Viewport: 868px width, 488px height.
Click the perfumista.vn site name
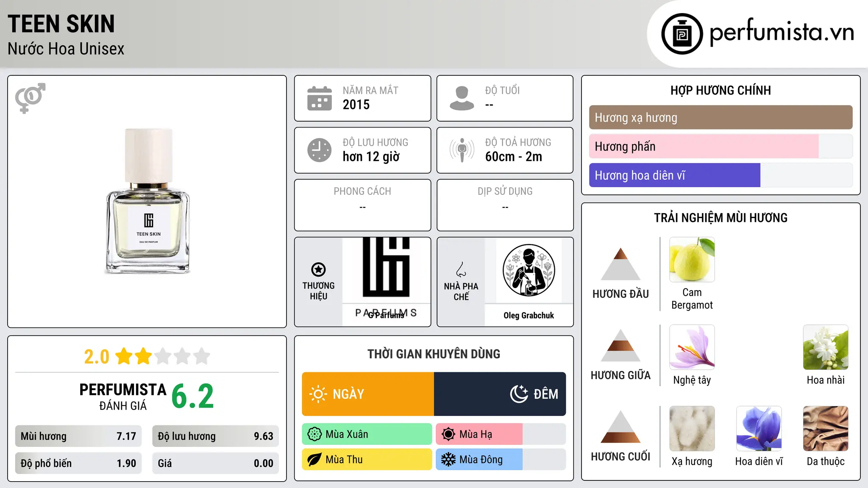(x=782, y=32)
